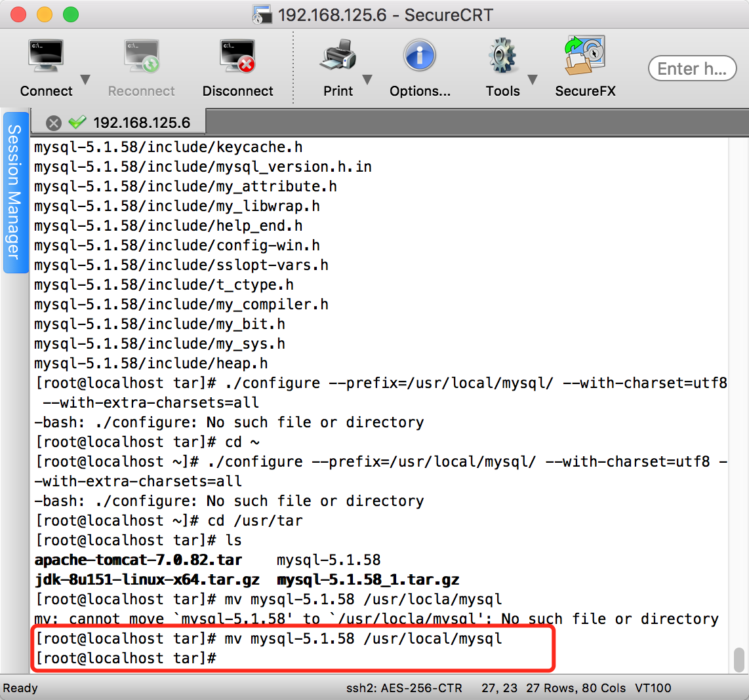Viewport: 749px width, 700px height.
Task: Click the terminal vertical scrollbar thumb
Action: [739, 659]
